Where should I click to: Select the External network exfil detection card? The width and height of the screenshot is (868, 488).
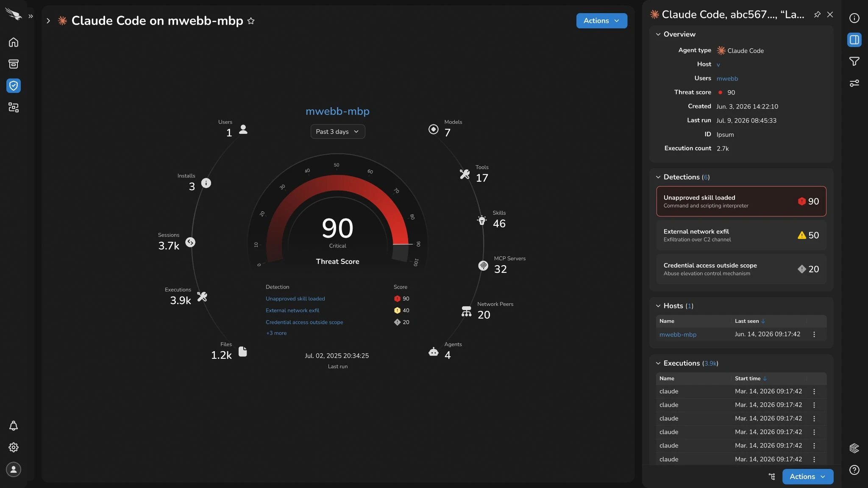tap(741, 235)
